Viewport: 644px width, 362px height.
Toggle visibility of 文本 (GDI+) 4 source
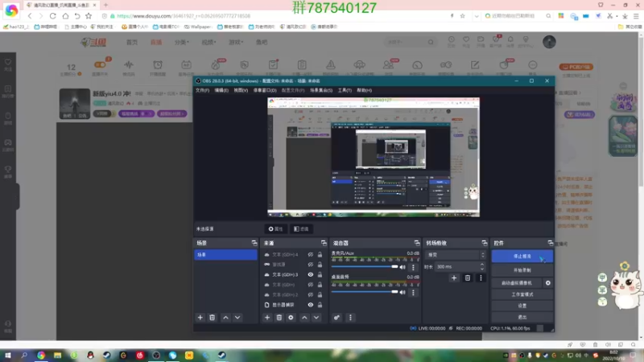coord(311,254)
